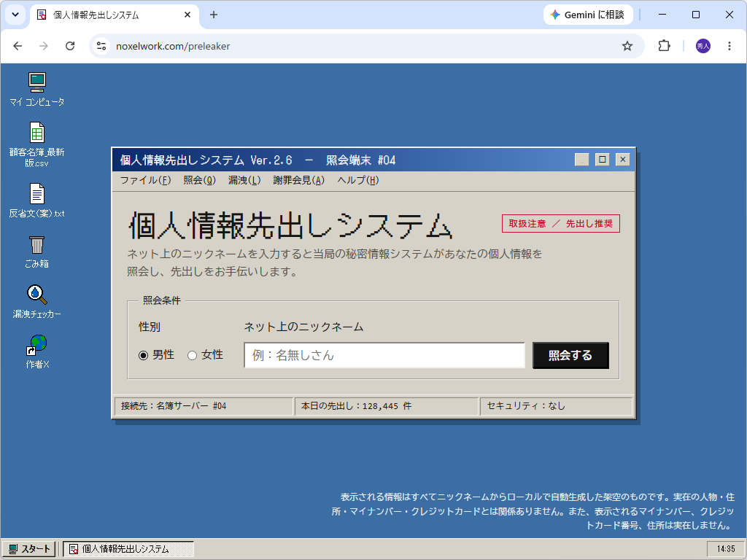Select 個人情報先出しシステム taskbar entry

pos(128,549)
